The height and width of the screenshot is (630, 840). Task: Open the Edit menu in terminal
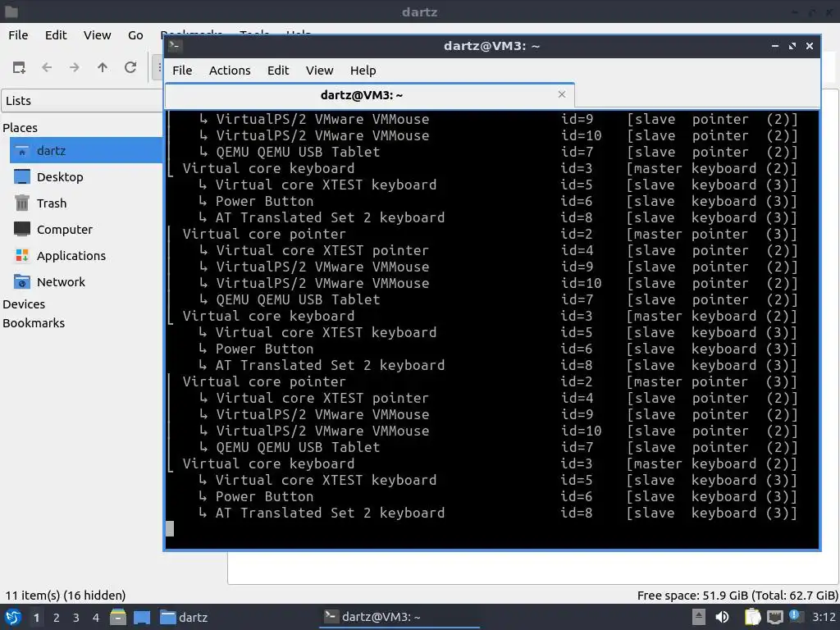(278, 71)
